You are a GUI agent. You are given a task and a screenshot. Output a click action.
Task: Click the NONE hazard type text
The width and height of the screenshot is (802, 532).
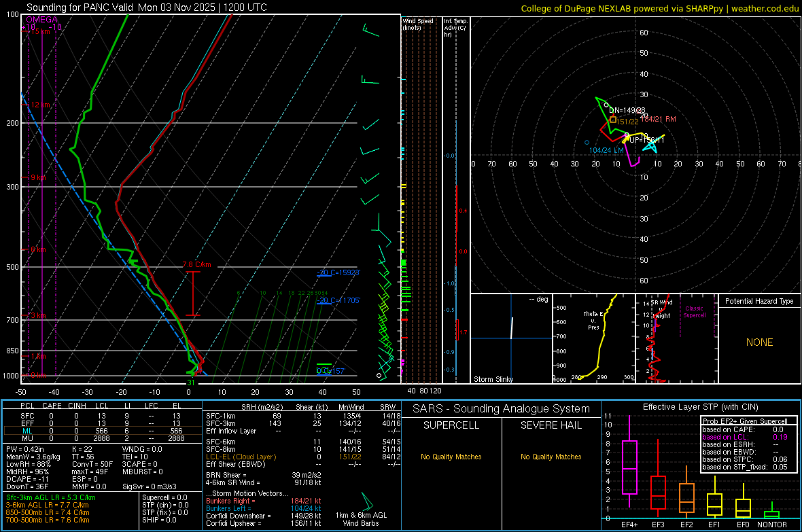(x=759, y=342)
